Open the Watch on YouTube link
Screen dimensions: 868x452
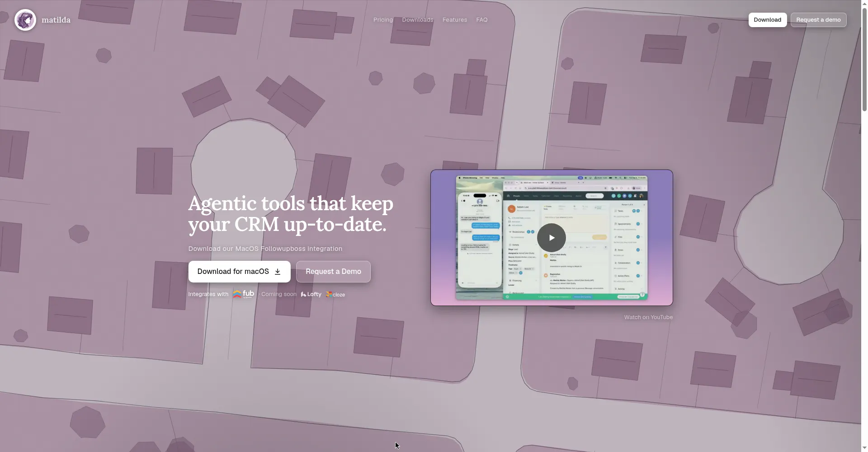point(648,317)
